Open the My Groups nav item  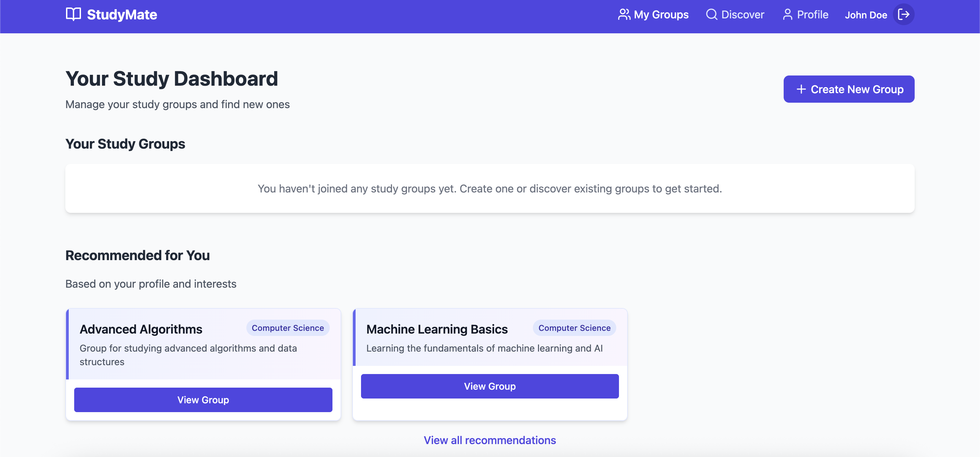click(x=661, y=14)
